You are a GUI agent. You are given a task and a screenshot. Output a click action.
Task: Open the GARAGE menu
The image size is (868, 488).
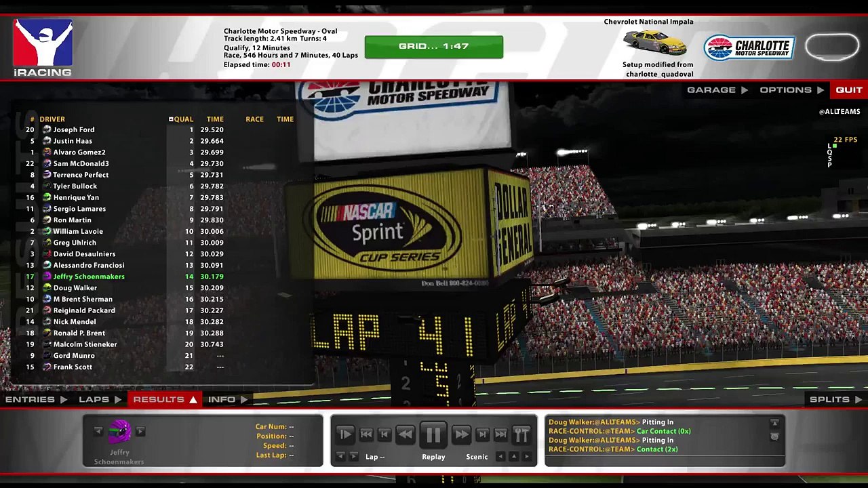(717, 89)
